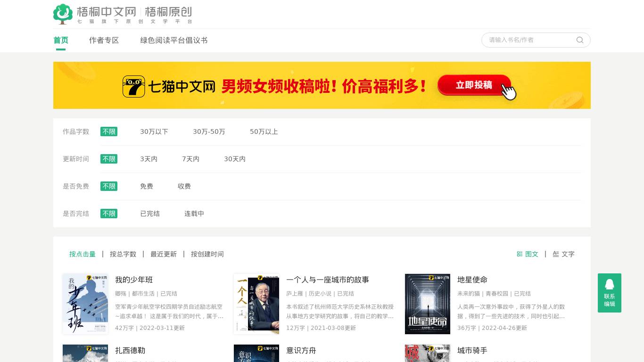Image resolution: width=644 pixels, height=362 pixels.
Task: Switch to 文字 list view icon
Action: [x=556, y=254]
